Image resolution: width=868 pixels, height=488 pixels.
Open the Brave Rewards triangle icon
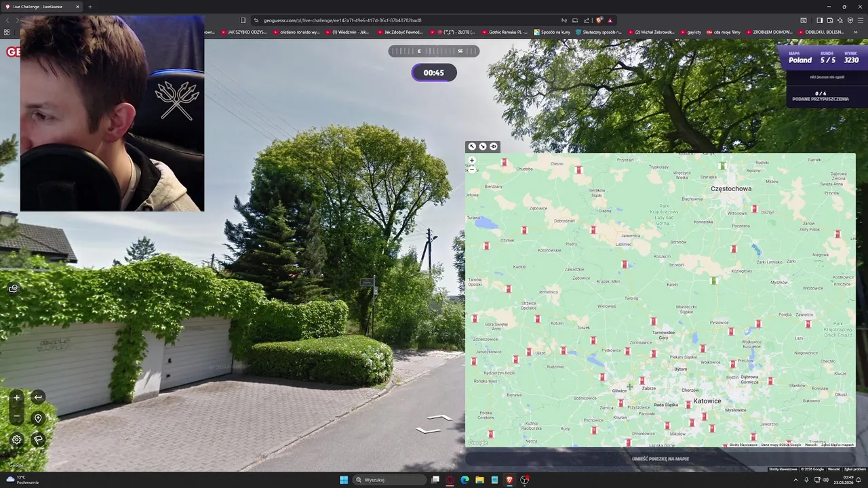pos(610,20)
